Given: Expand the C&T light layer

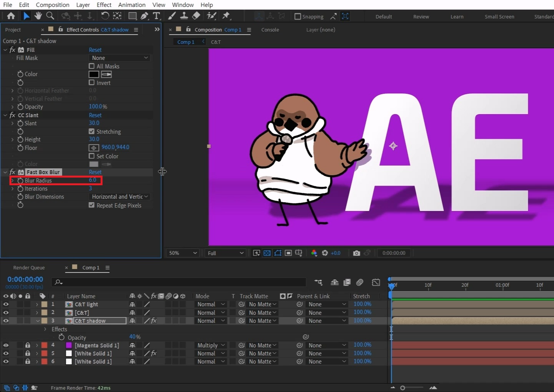Looking at the screenshot, I should (x=37, y=304).
